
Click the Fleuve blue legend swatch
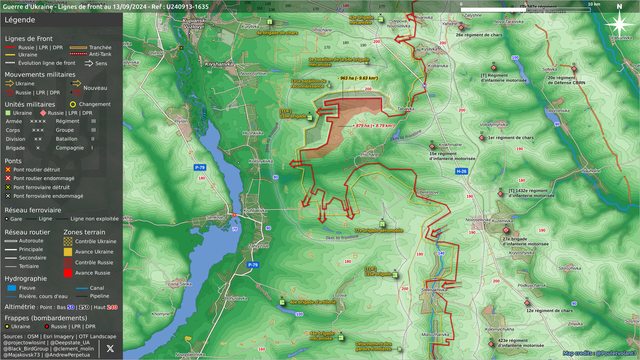(12, 288)
